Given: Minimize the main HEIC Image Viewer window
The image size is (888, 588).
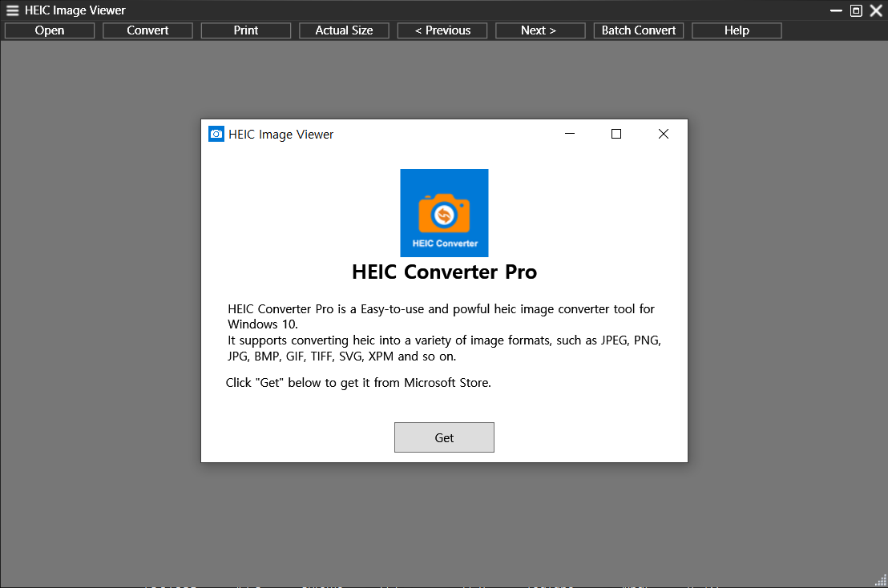Looking at the screenshot, I should 836,10.
